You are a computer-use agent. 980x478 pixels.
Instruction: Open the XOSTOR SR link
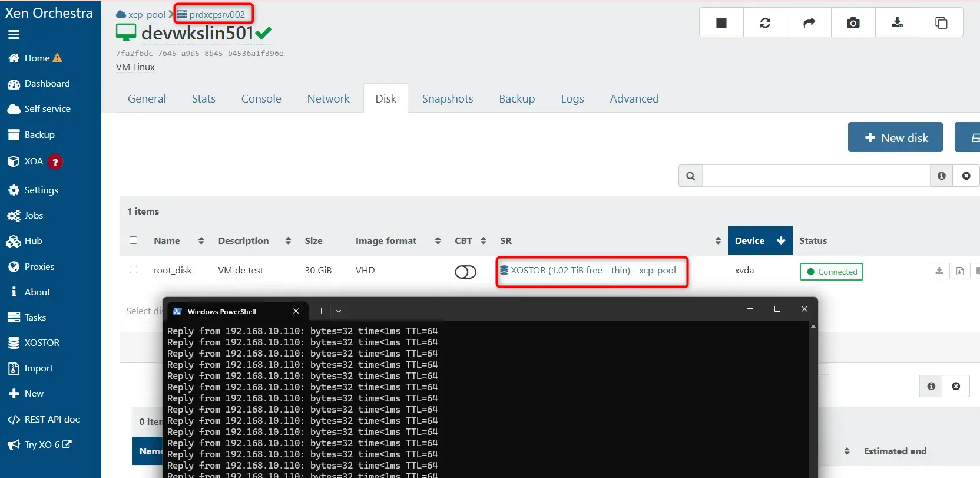tap(588, 271)
